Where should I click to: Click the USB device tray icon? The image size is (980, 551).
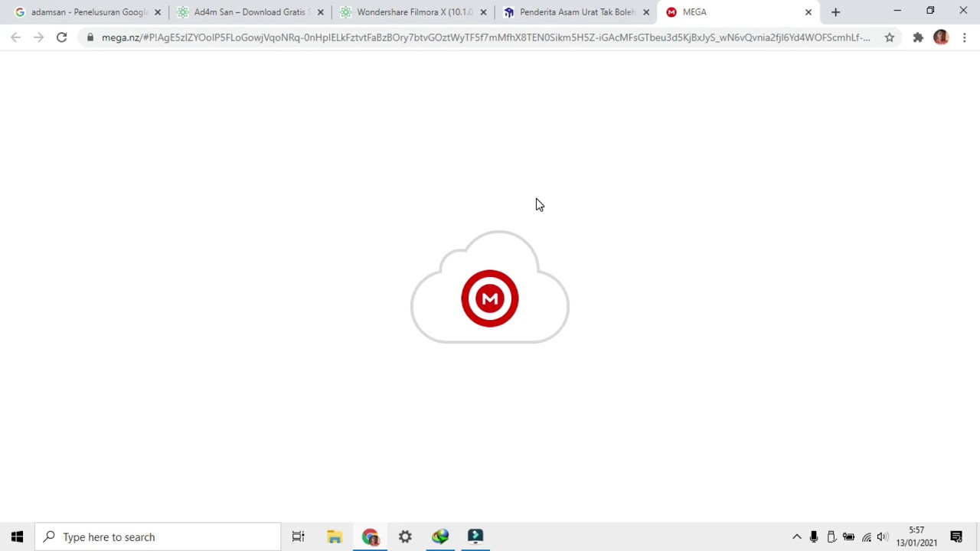click(x=831, y=536)
